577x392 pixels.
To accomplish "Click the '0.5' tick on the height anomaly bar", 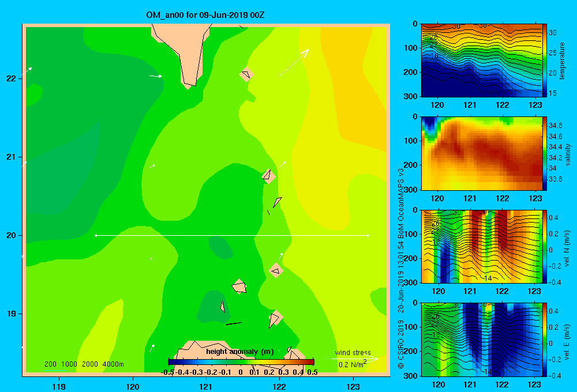I will click(x=312, y=372).
